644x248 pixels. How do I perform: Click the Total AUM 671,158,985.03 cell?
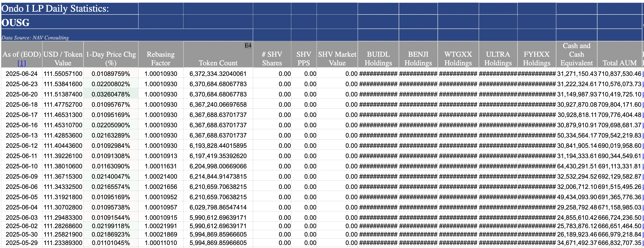point(619,207)
